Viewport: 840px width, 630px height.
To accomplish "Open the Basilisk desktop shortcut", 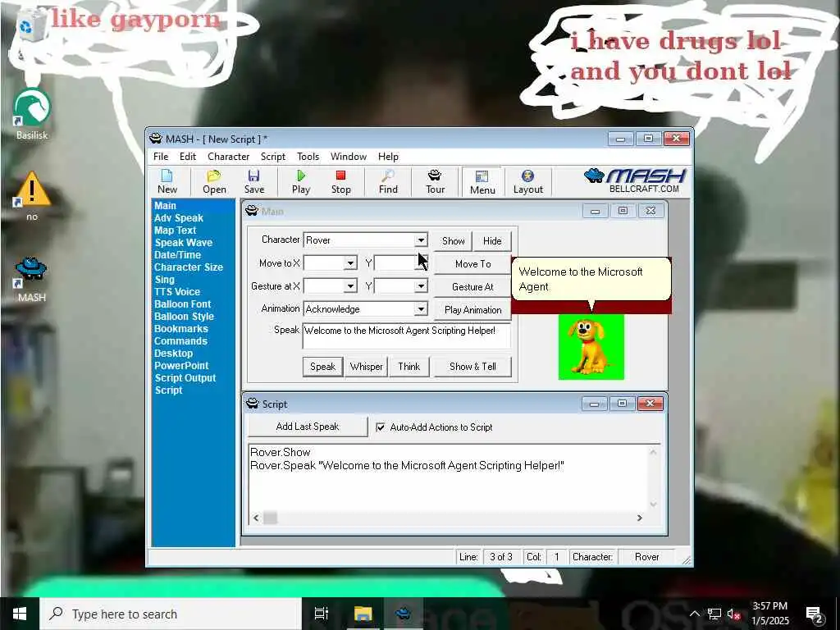I will [x=32, y=115].
